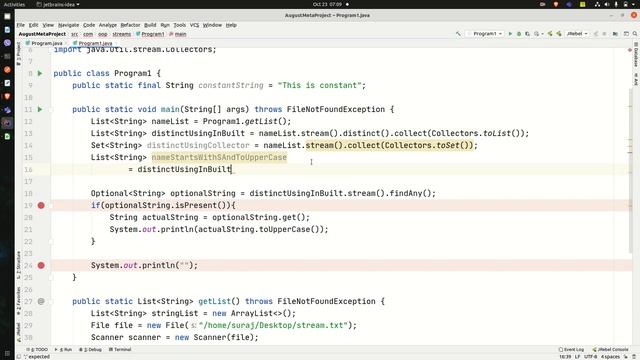This screenshot has width=640, height=360.
Task: Click AugustMetaProject in the breadcrumb bar
Action: tap(42, 34)
